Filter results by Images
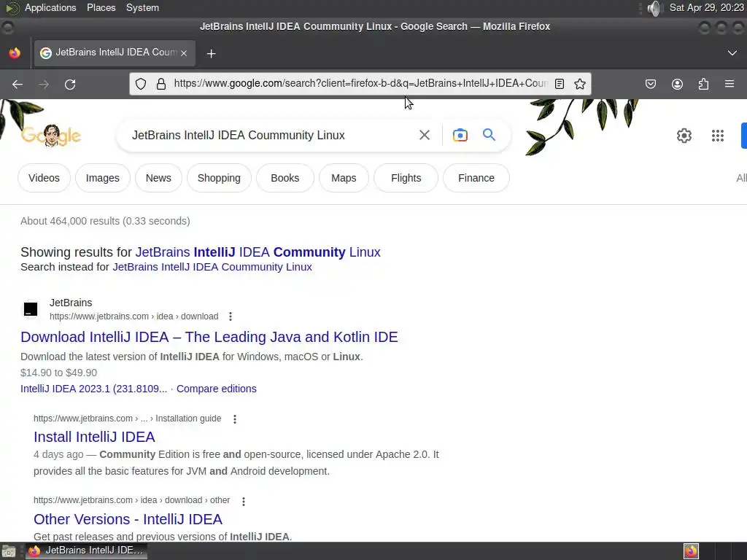The height and width of the screenshot is (560, 747). [102, 178]
